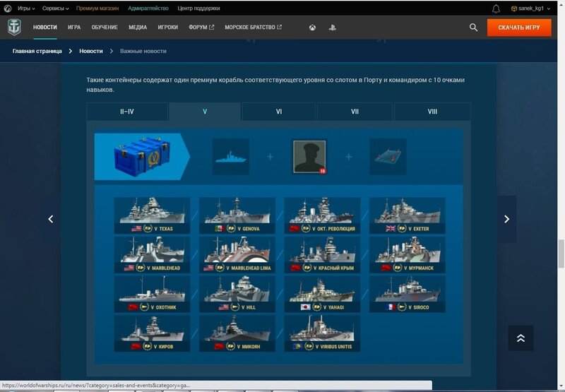This screenshot has width=565, height=392.
Task: Click the page vertical scrollbar thumb
Action: coord(561,254)
